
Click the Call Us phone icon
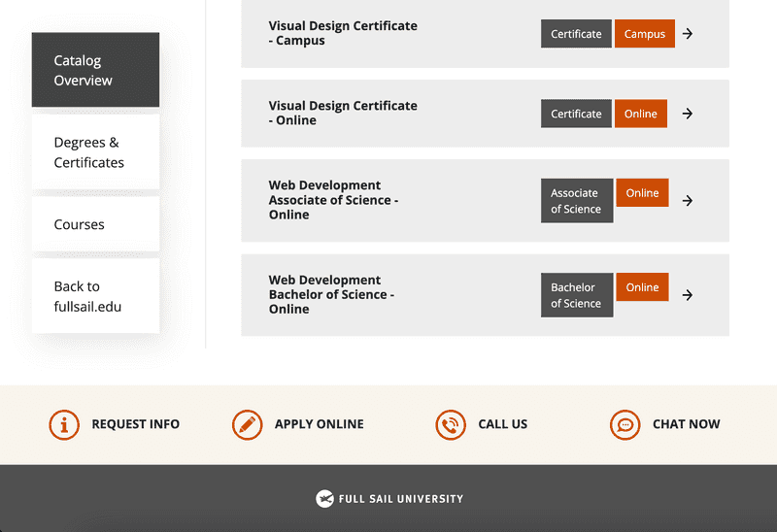pyautogui.click(x=451, y=424)
